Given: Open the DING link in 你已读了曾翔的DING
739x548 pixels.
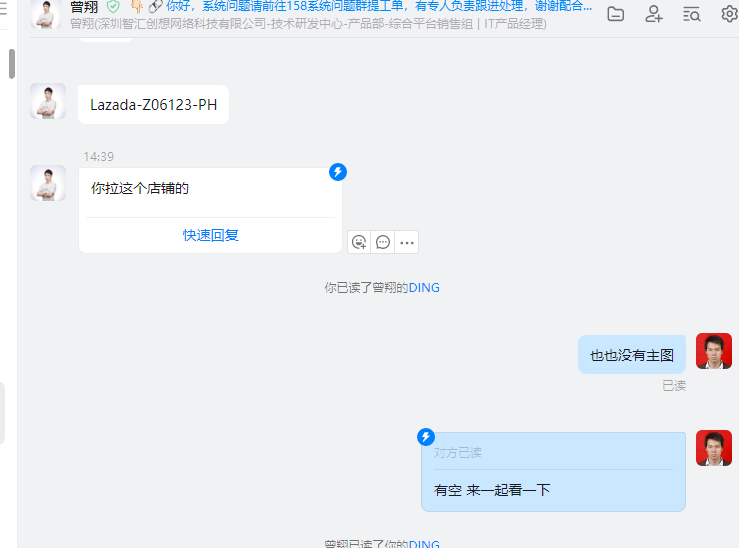Looking at the screenshot, I should coord(424,287).
